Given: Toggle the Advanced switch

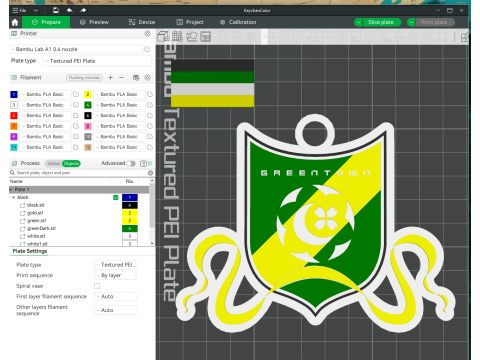Looking at the screenshot, I should 131,163.
